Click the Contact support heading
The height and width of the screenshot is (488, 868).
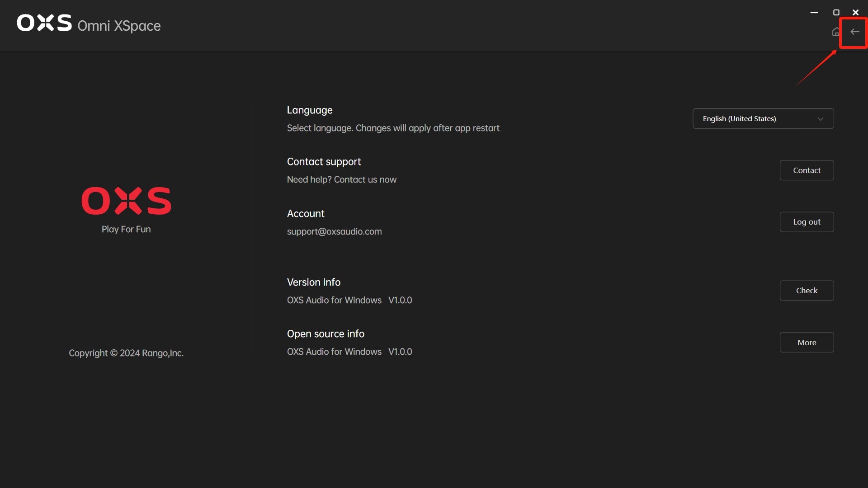(324, 162)
